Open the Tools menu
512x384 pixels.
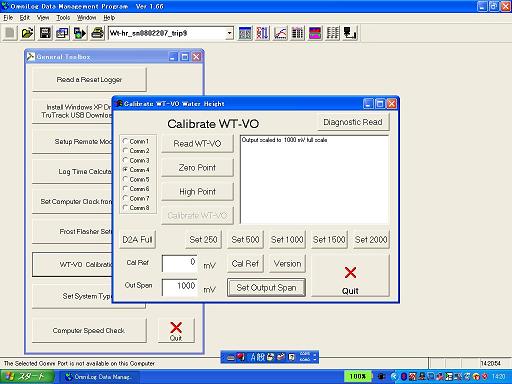click(x=63, y=18)
